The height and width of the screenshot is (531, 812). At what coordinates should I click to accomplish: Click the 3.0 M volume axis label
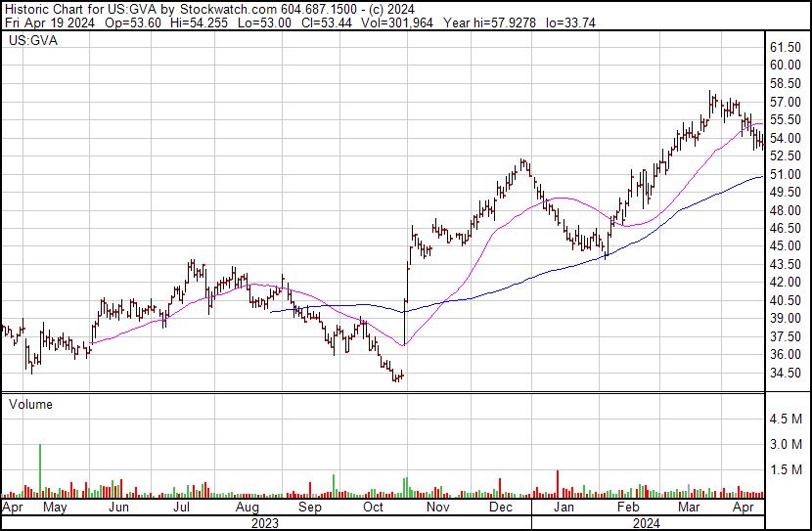point(789,445)
